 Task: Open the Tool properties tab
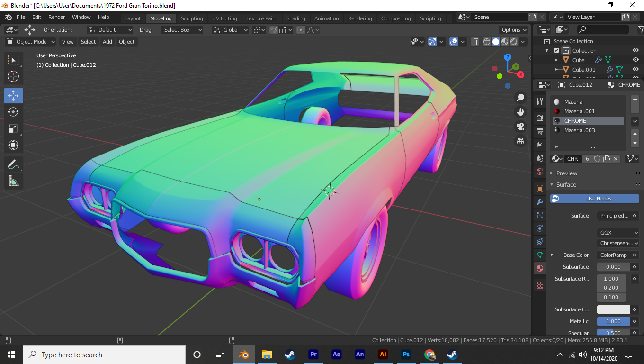pos(539,101)
